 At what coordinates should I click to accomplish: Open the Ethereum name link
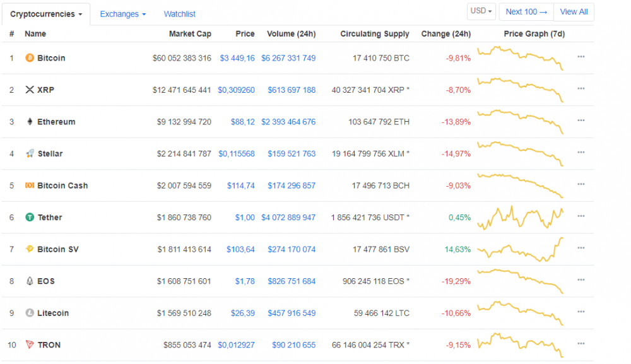(x=56, y=122)
